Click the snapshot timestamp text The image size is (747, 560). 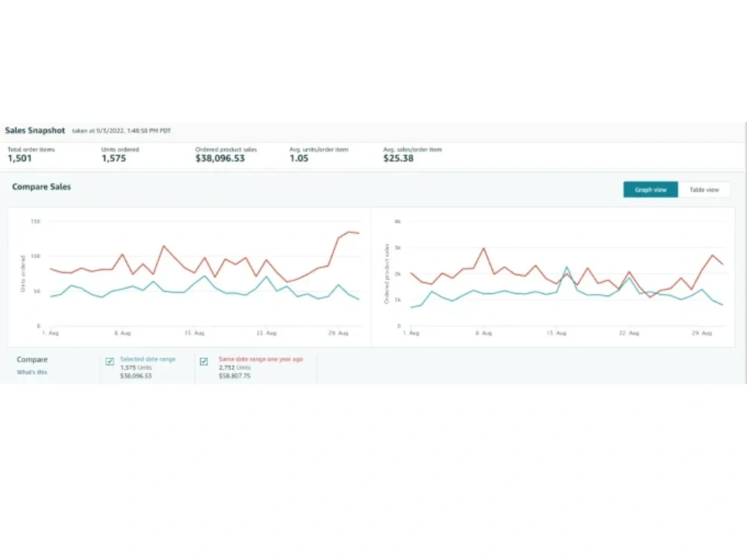point(122,131)
